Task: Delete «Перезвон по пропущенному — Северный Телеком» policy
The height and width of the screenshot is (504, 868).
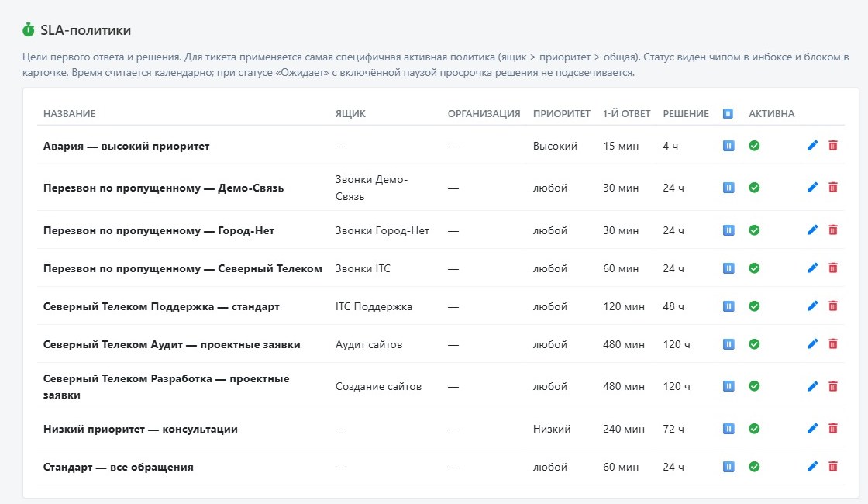Action: coord(832,268)
